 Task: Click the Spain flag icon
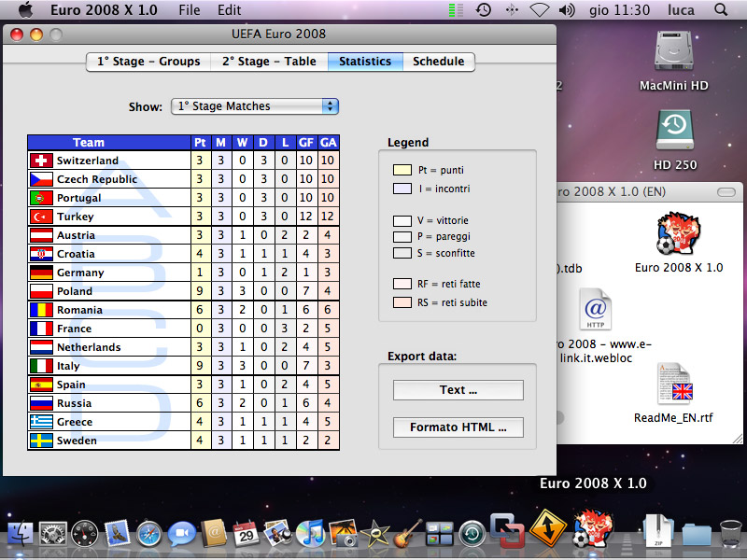pyautogui.click(x=41, y=385)
